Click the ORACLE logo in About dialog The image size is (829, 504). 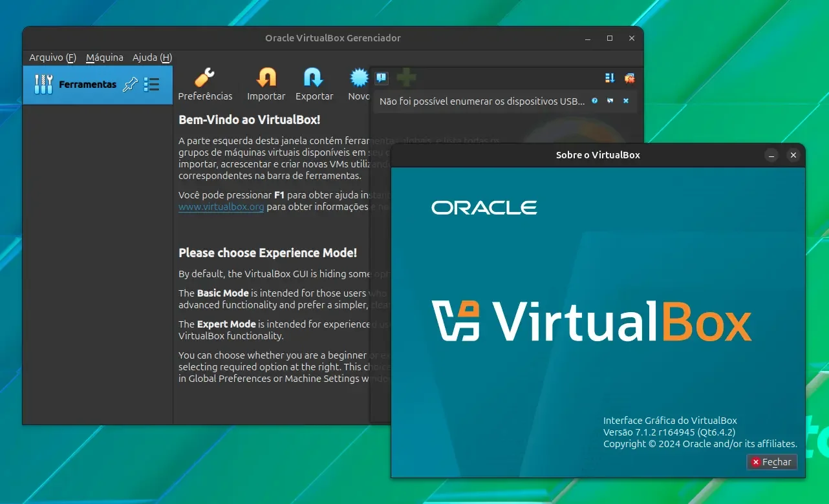(484, 207)
